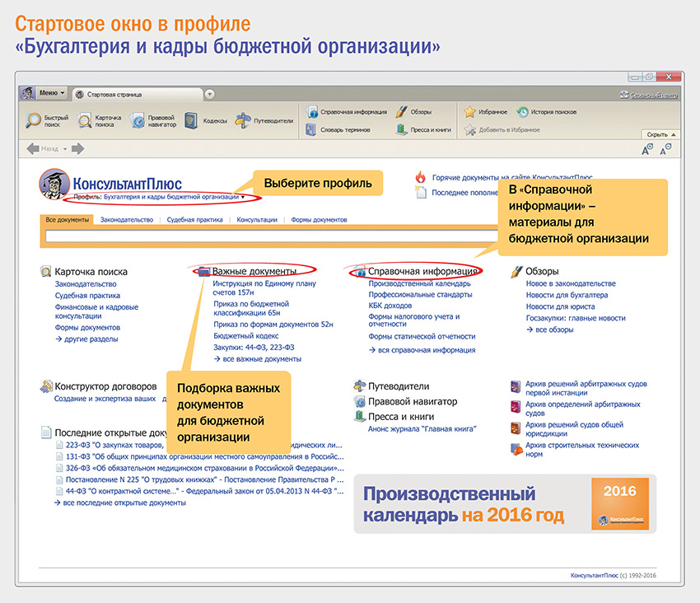Open Финансовые и кадровые консультации link
This screenshot has width=700, height=603.
[x=96, y=311]
